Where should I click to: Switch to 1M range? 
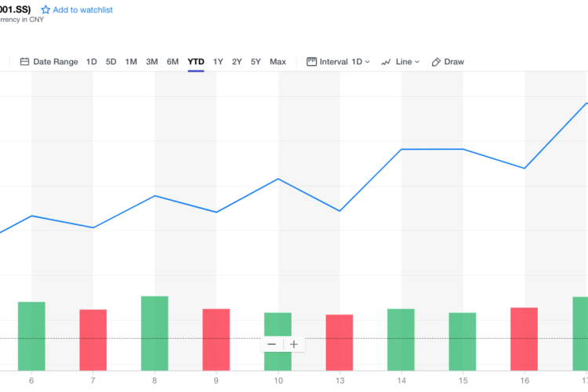(131, 62)
